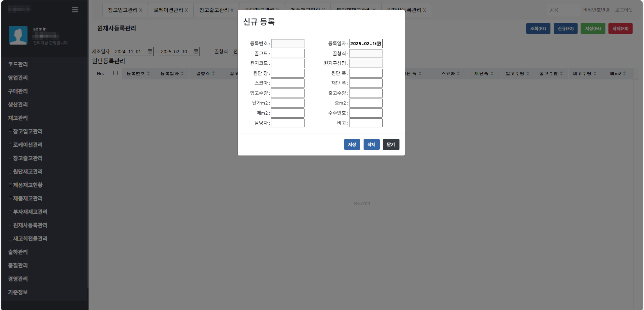The image size is (644, 310).
Task: Expand 생산관리 sidebar menu
Action: coord(18,105)
